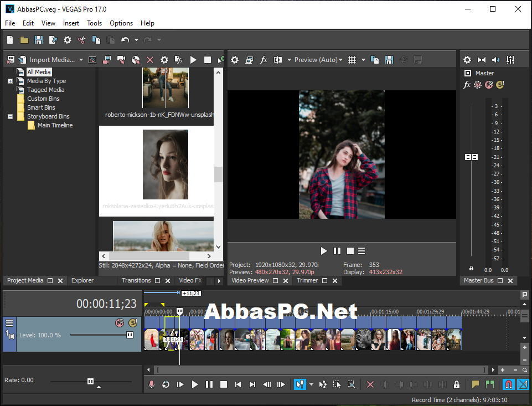The image size is (532, 406).
Task: Solo the Master bus
Action: (x=500, y=85)
